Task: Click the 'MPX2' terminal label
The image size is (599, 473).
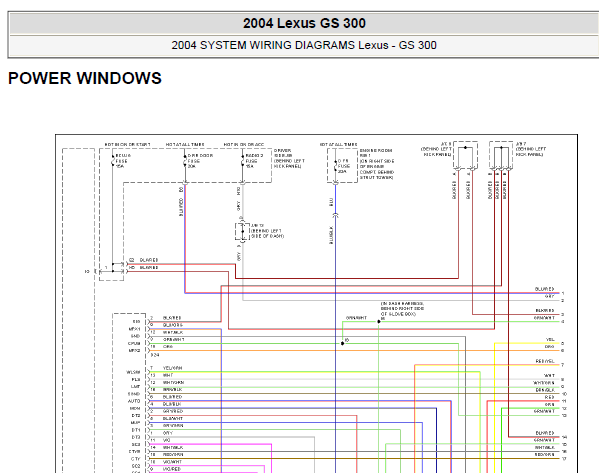Action: pyautogui.click(x=134, y=350)
